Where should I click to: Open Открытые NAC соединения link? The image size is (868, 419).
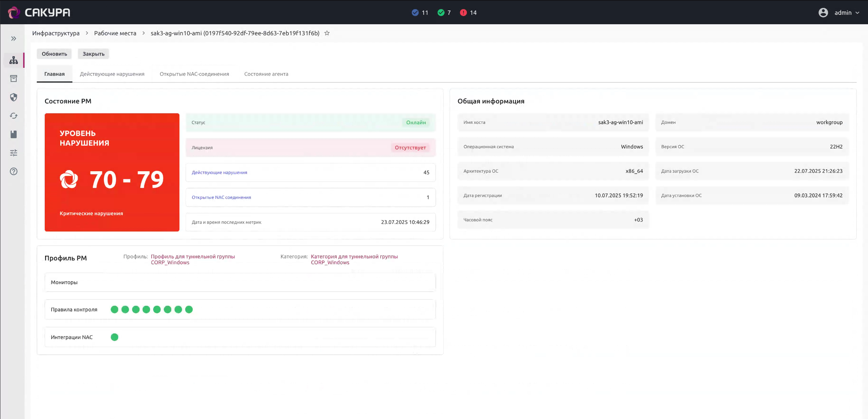click(221, 197)
